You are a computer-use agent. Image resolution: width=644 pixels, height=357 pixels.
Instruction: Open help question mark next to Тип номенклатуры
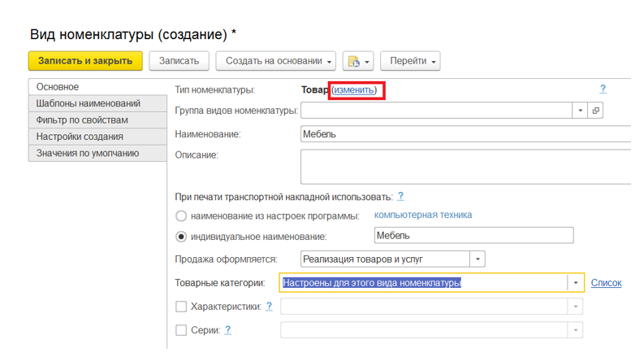point(603,89)
